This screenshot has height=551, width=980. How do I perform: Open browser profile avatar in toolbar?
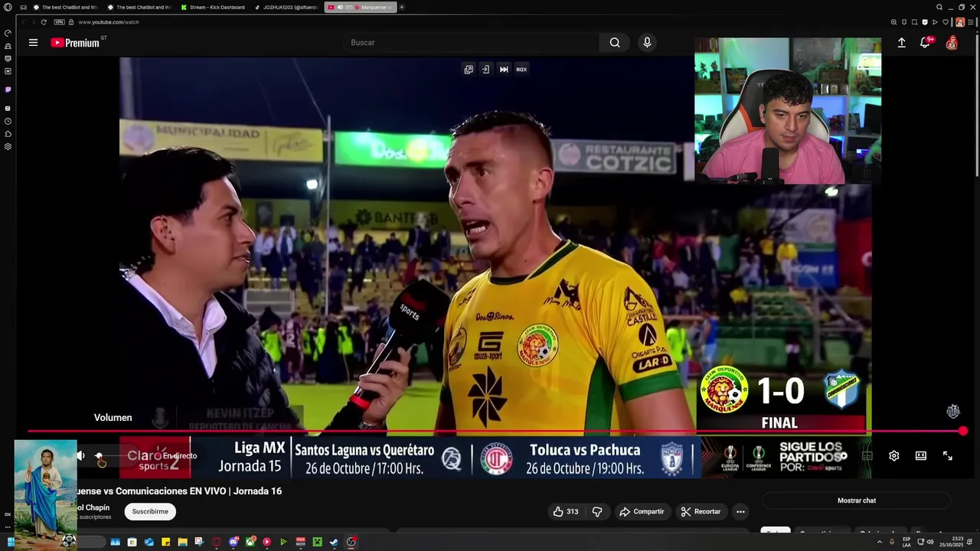[x=960, y=22]
